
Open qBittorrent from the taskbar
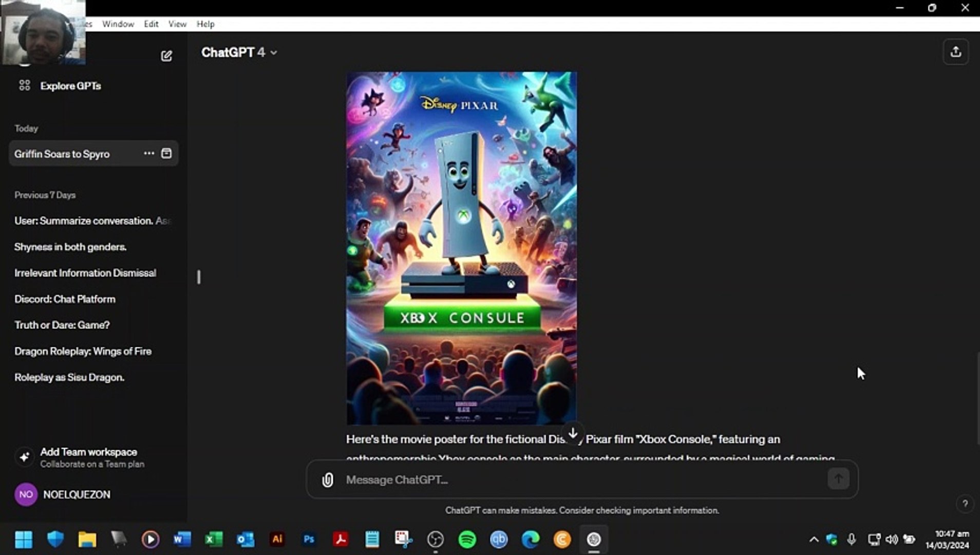click(499, 539)
